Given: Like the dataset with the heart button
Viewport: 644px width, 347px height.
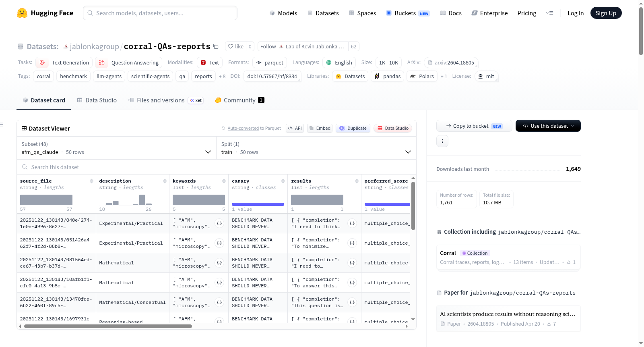Looking at the screenshot, I should click(235, 46).
